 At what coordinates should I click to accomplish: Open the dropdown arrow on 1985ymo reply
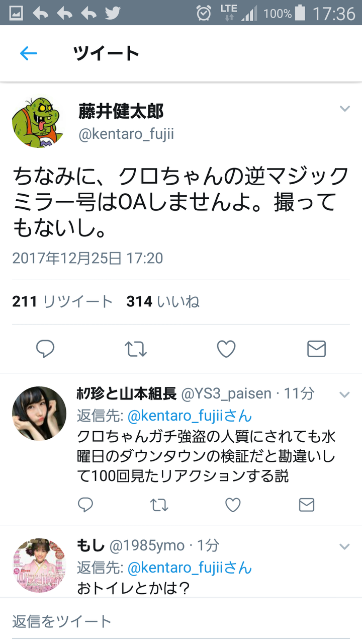click(344, 546)
